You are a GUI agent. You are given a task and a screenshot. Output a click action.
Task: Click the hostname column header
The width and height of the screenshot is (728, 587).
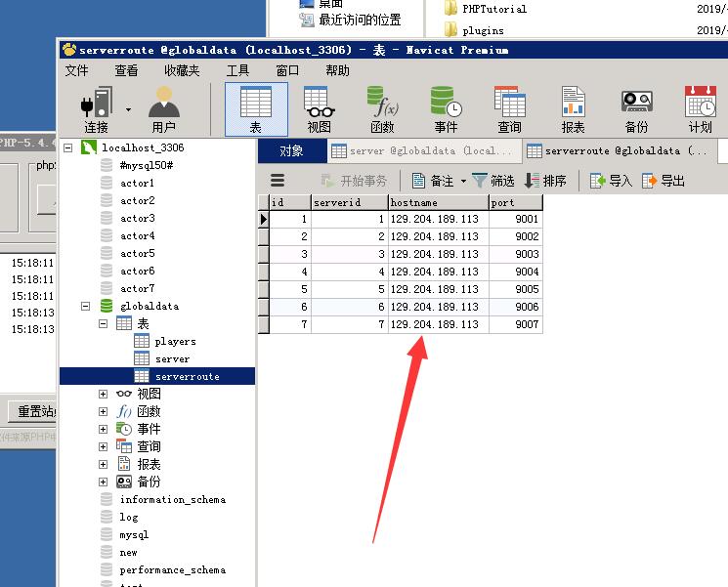(x=437, y=203)
